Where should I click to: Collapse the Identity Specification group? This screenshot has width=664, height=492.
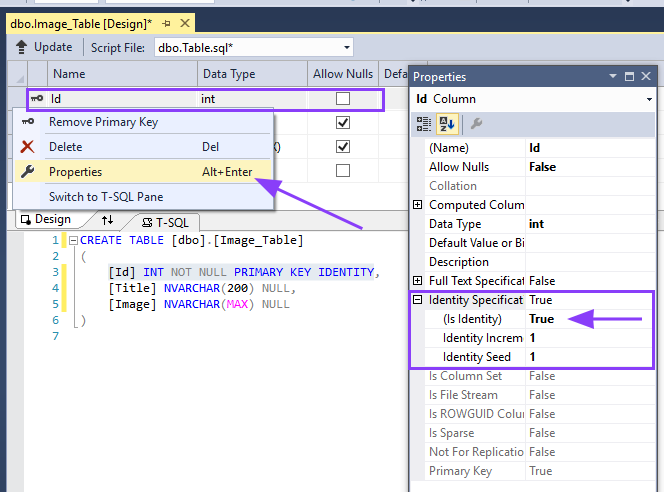pos(417,300)
